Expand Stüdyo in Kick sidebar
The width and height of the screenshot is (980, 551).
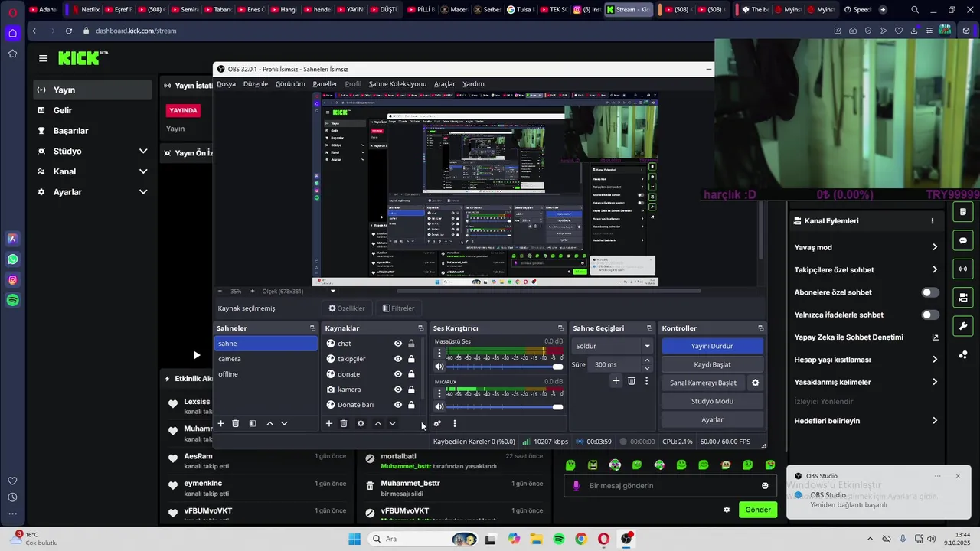(143, 152)
